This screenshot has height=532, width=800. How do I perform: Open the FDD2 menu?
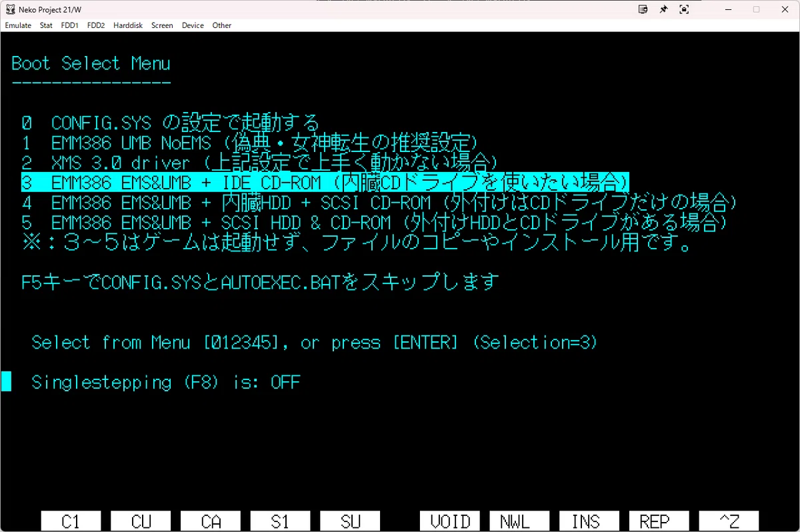pyautogui.click(x=96, y=25)
